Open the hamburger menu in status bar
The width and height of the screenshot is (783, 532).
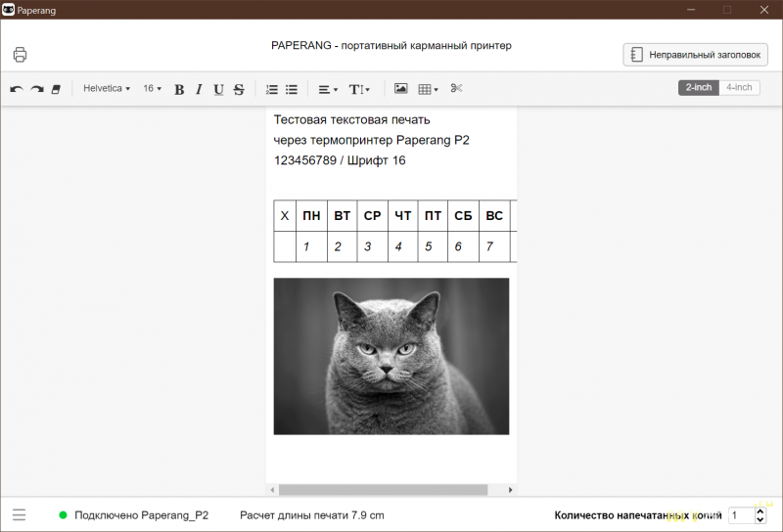click(19, 514)
